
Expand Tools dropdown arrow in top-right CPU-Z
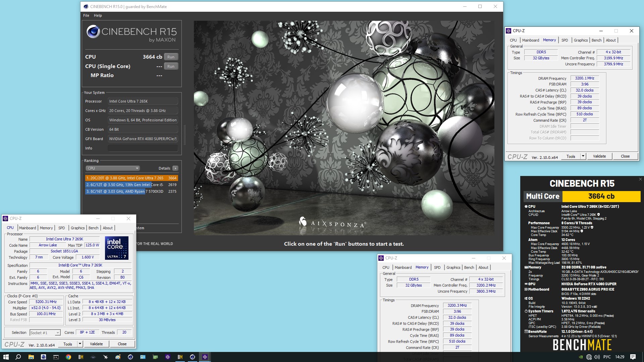pos(583,156)
